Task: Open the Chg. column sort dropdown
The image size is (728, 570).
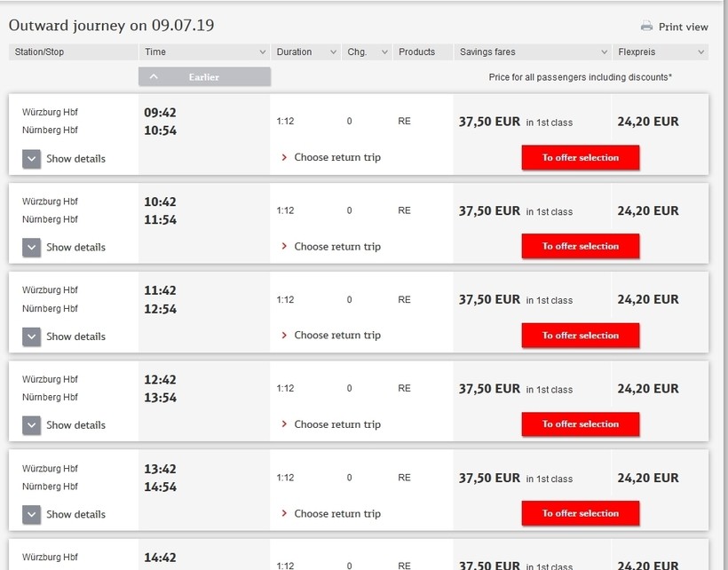Action: tap(384, 52)
